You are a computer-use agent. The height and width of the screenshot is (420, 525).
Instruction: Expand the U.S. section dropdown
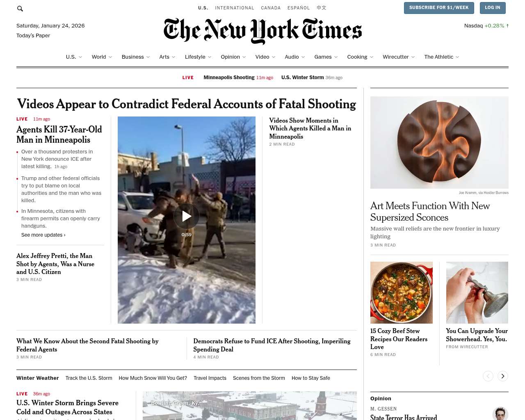pyautogui.click(x=74, y=57)
